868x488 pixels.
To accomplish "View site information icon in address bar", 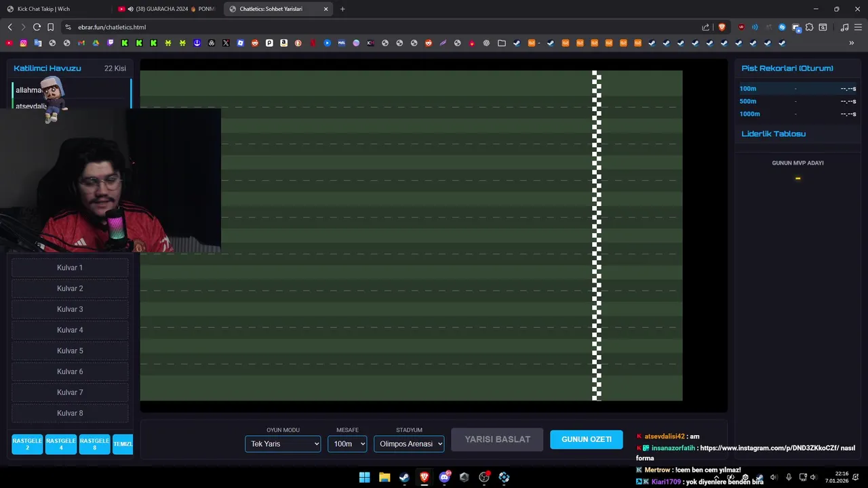I will [x=68, y=27].
